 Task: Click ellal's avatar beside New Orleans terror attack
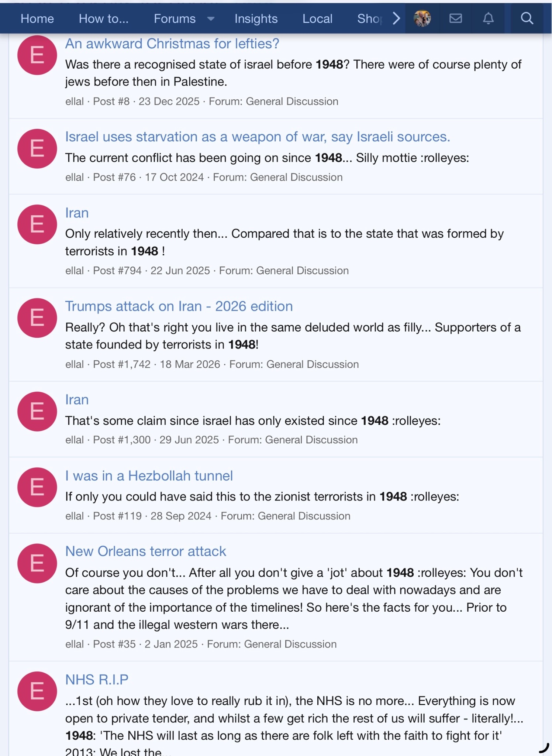point(37,563)
